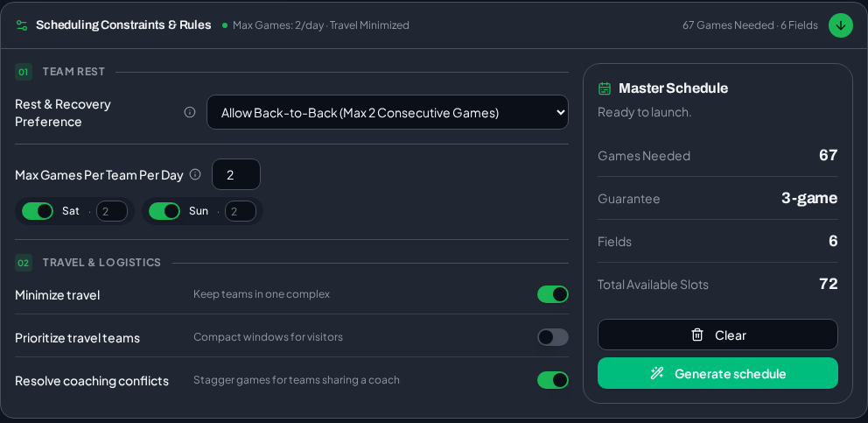
Task: Click the Total Available Slots value 72
Action: click(x=828, y=284)
